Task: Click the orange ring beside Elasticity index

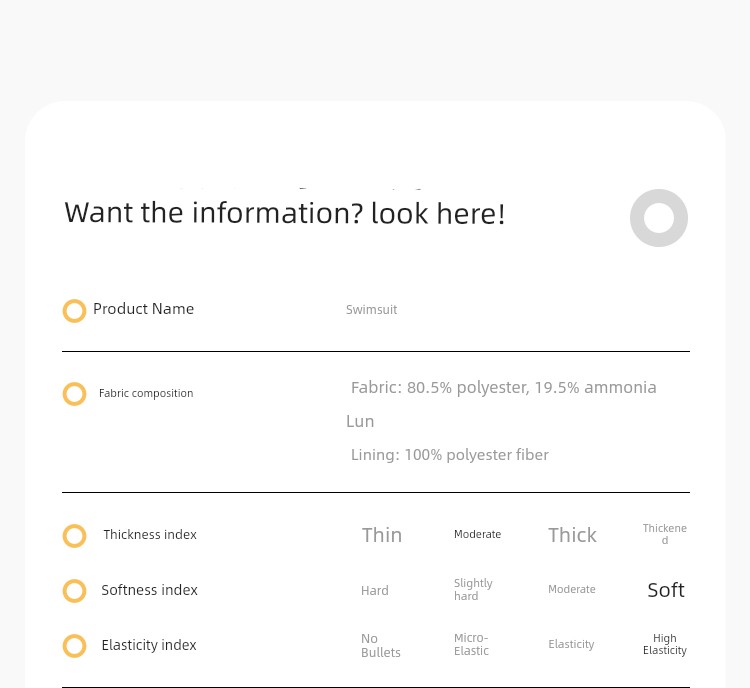Action: [75, 646]
